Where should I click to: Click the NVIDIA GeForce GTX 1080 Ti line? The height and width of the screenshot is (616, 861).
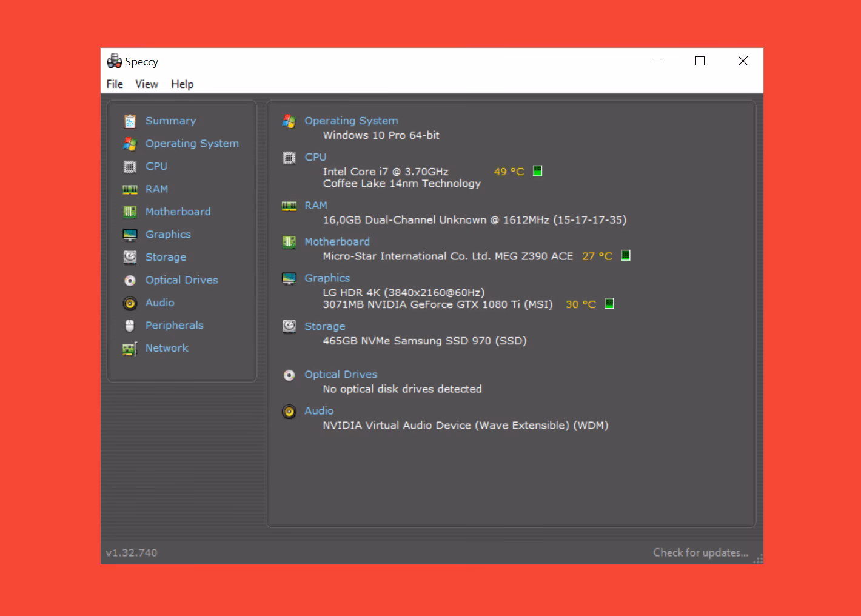(438, 304)
